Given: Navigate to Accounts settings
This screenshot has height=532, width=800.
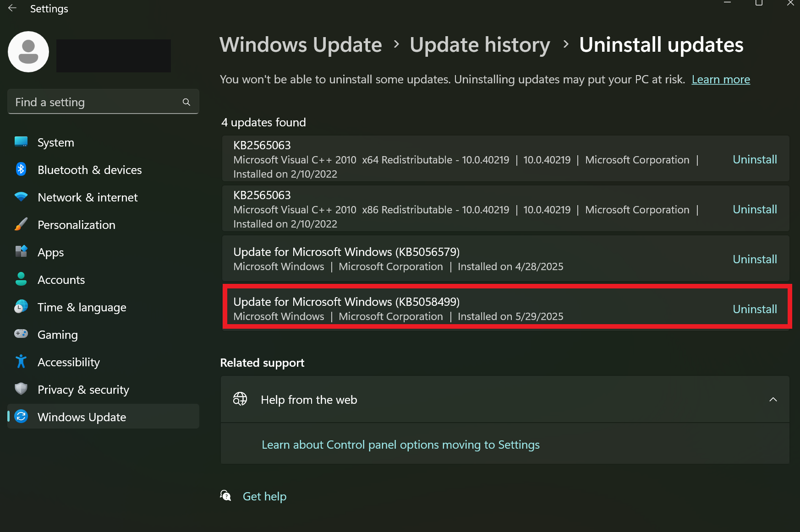Looking at the screenshot, I should (x=61, y=280).
